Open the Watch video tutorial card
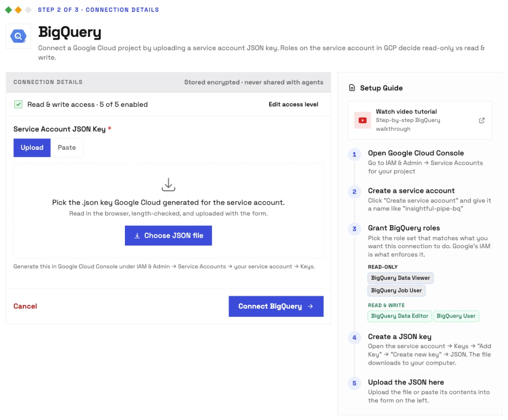Image resolution: width=508 pixels, height=420 pixels. [x=420, y=120]
